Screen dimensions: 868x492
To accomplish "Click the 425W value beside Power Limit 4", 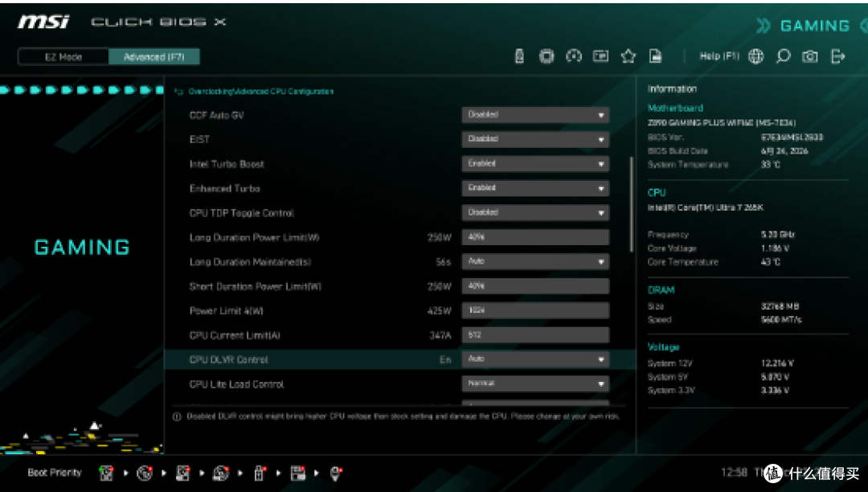I will (x=439, y=311).
